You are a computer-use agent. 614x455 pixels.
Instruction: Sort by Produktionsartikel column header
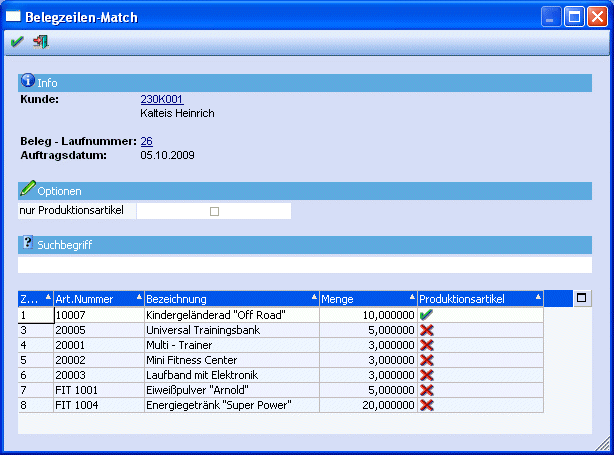coord(480,299)
